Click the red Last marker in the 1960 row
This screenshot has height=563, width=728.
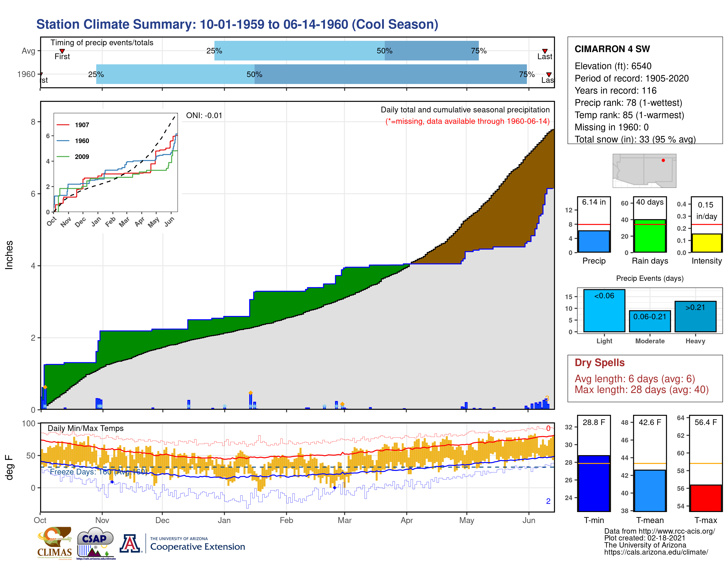click(x=549, y=74)
